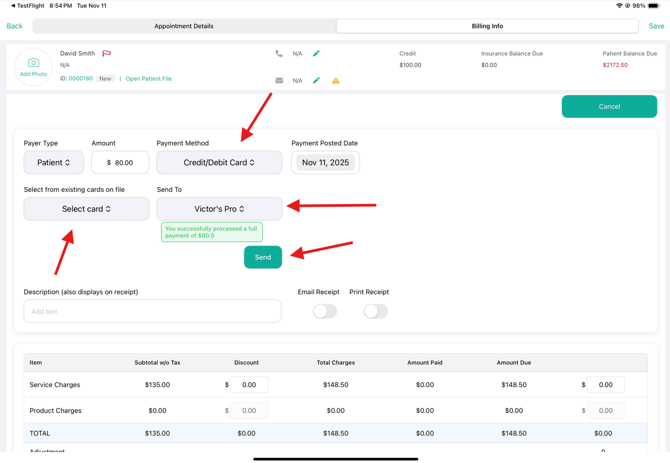Click the yellow warning triangle icon
670x463 pixels.
[x=336, y=81]
